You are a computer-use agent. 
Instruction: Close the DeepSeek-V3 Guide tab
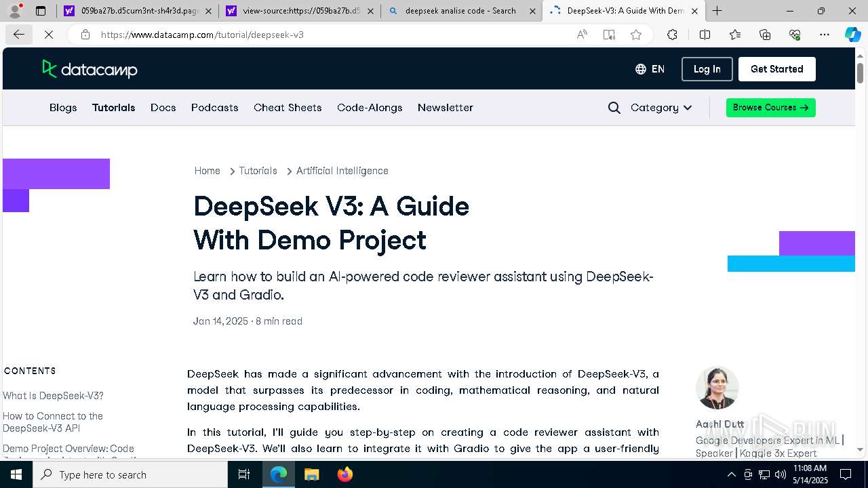(694, 11)
